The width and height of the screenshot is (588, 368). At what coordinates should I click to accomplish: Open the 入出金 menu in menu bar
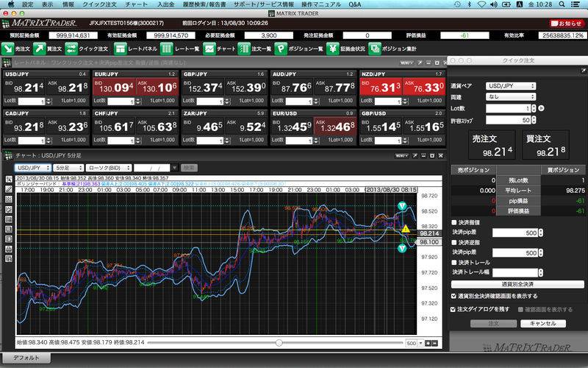pyautogui.click(x=166, y=4)
